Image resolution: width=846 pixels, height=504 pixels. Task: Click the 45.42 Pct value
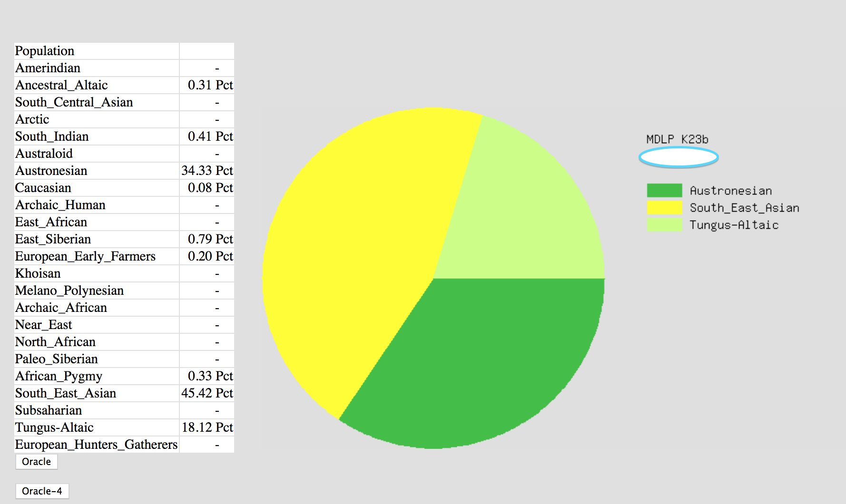pyautogui.click(x=207, y=393)
